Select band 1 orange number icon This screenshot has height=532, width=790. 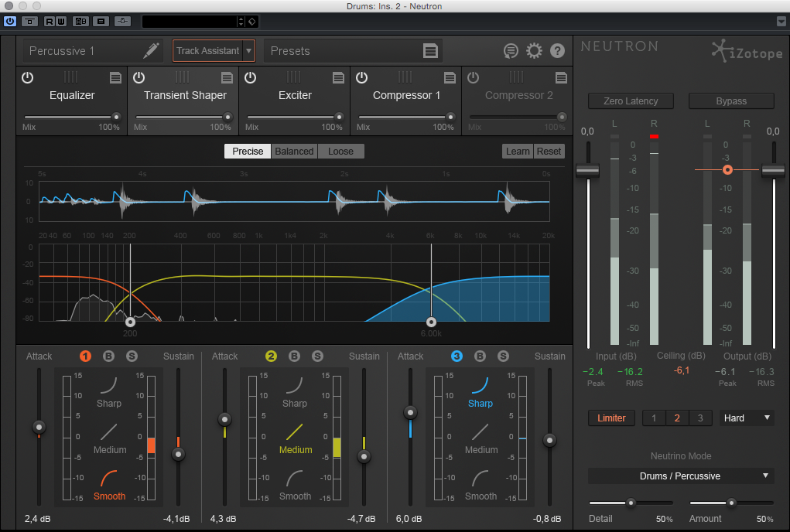pyautogui.click(x=85, y=356)
